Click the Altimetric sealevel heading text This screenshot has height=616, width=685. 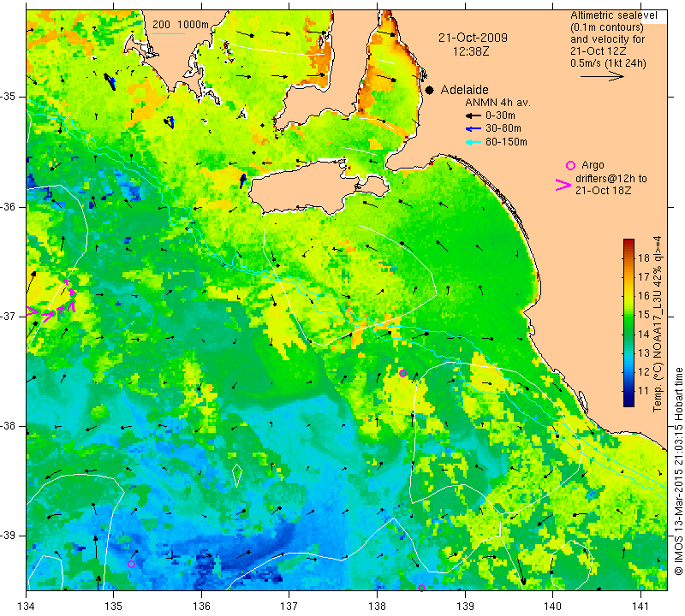613,15
